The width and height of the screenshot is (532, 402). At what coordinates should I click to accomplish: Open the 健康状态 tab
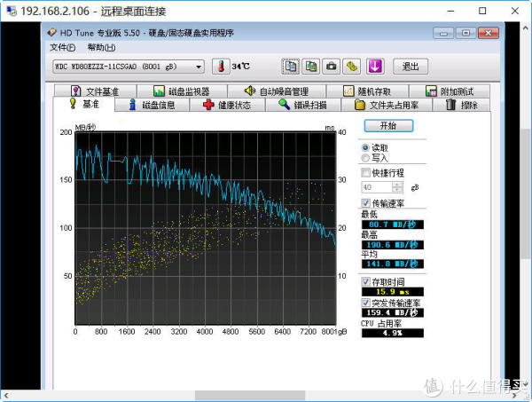(x=227, y=105)
